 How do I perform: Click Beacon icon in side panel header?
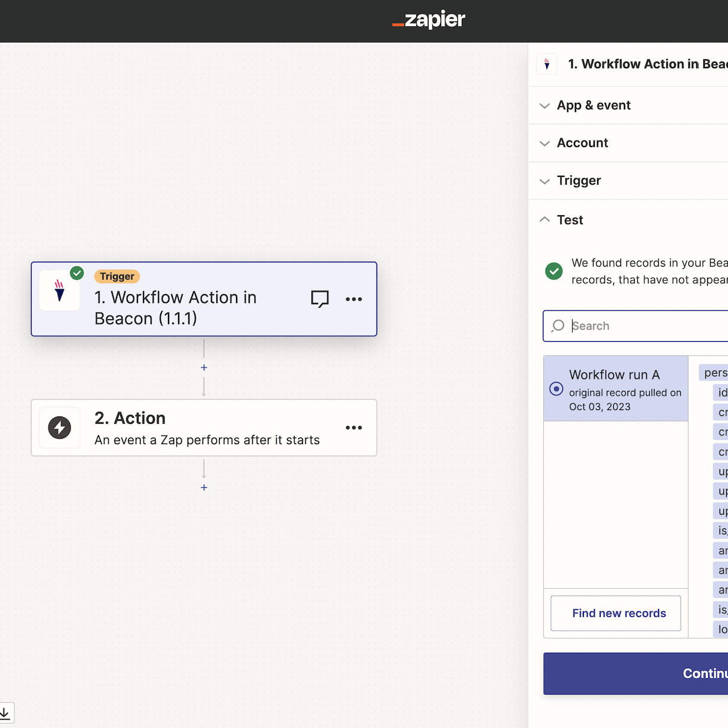547,64
